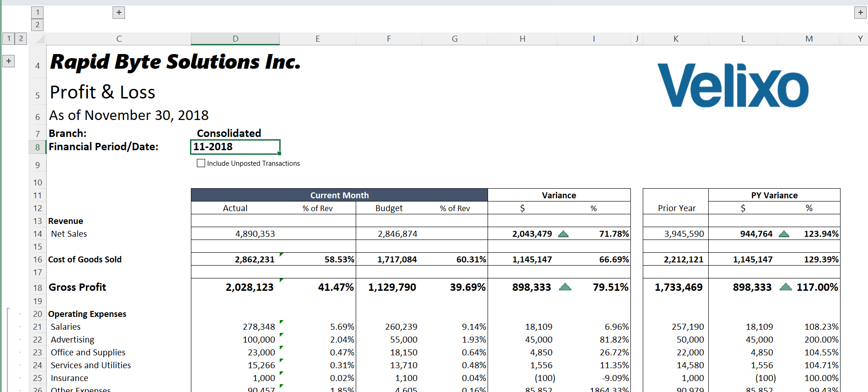Click Office and Supplies row label
Screen dimensions: 868x392
point(88,352)
